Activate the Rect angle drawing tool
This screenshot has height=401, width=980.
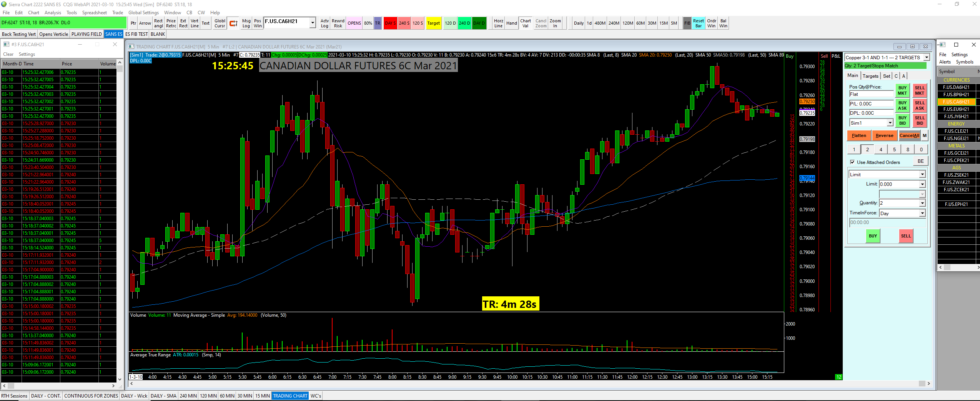pyautogui.click(x=158, y=23)
